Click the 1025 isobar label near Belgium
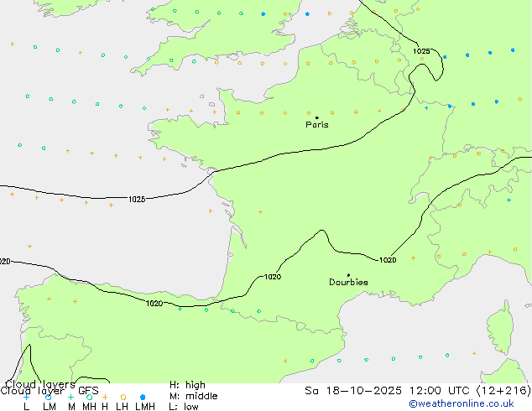The width and height of the screenshot is (532, 411). point(421,51)
